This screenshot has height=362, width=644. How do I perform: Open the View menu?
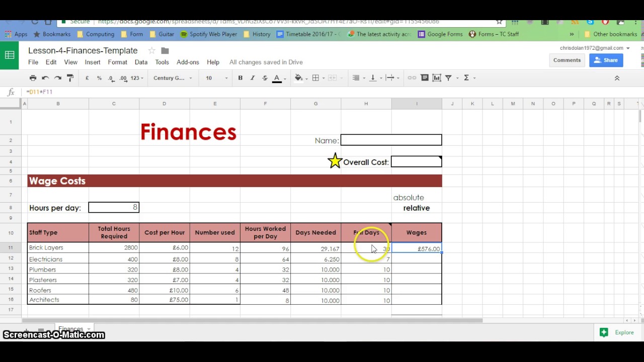click(x=70, y=62)
